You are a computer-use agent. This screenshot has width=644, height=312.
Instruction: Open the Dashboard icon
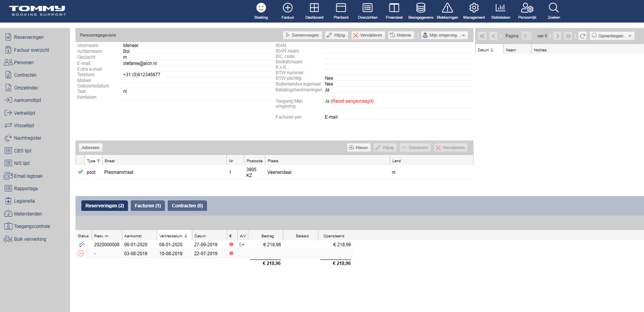click(314, 8)
